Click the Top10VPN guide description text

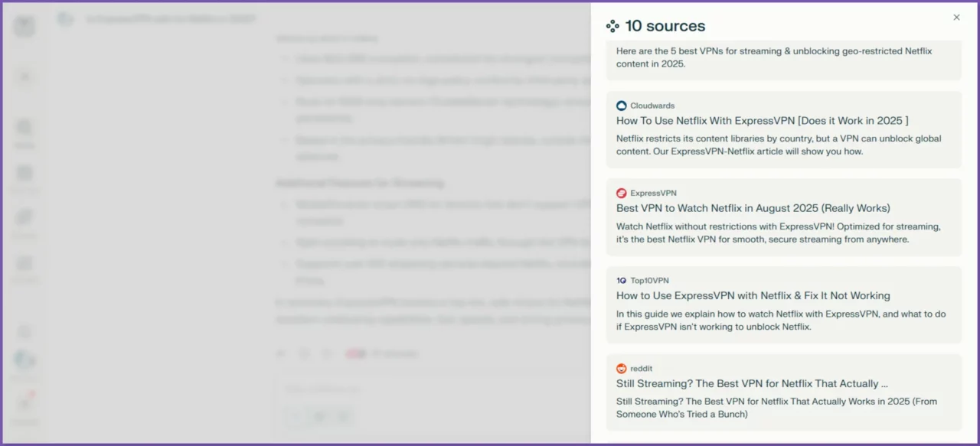click(780, 321)
